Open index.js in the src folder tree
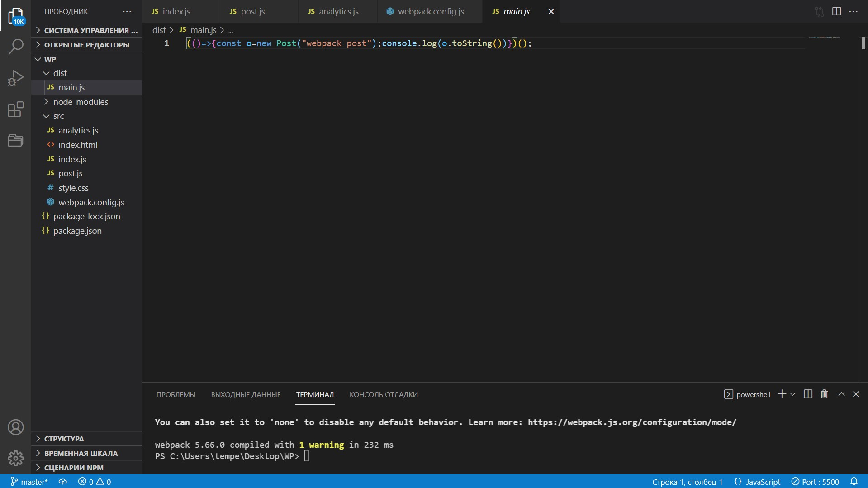The height and width of the screenshot is (488, 868). point(86,159)
